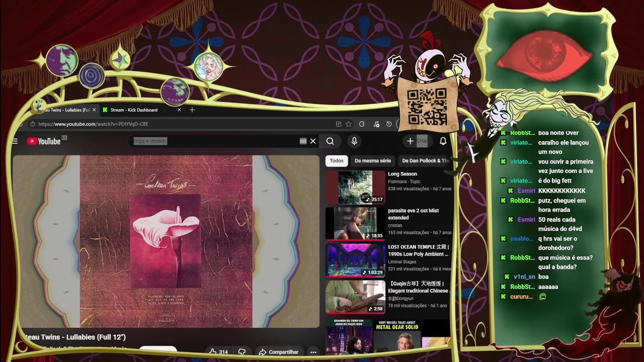Open parasite eve 2 ost thumbnail
The width and height of the screenshot is (644, 362).
355,224
